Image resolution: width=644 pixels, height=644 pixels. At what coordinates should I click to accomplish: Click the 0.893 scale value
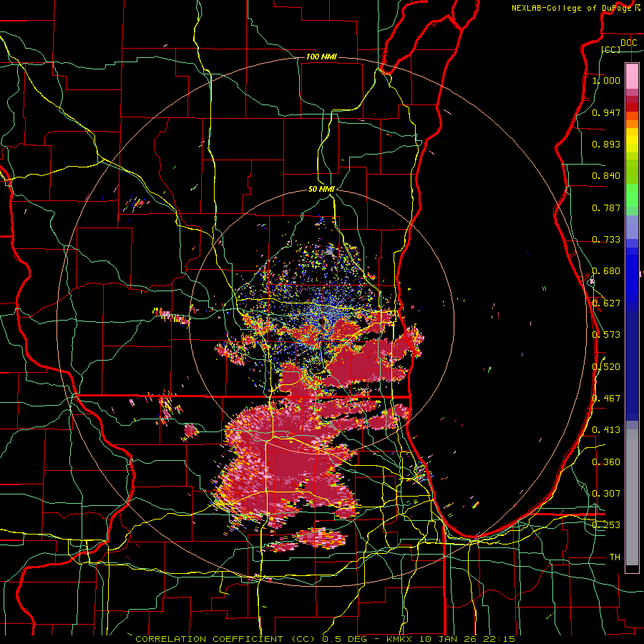click(606, 144)
